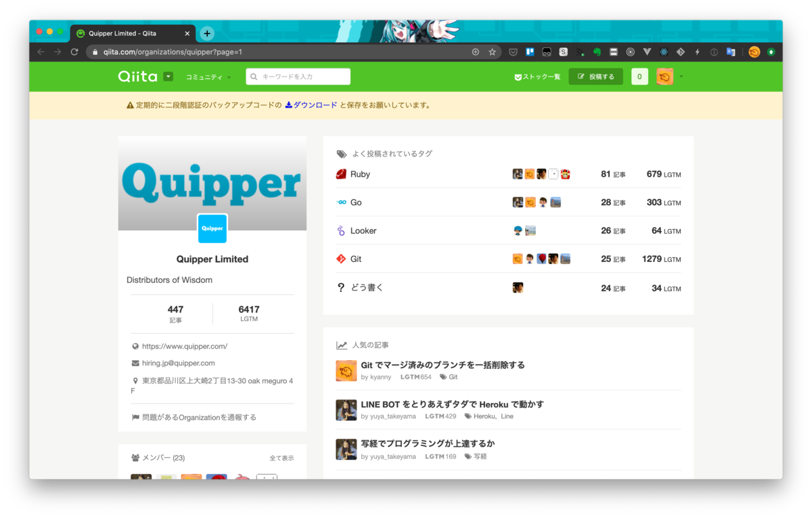Click the Heroku tag under the LINE BOT article

click(483, 416)
